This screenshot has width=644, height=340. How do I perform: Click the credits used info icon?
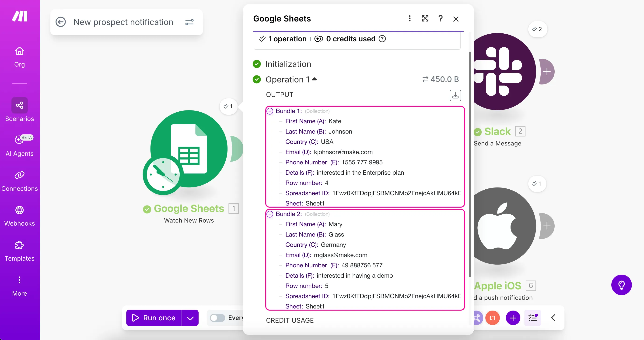pos(382,39)
